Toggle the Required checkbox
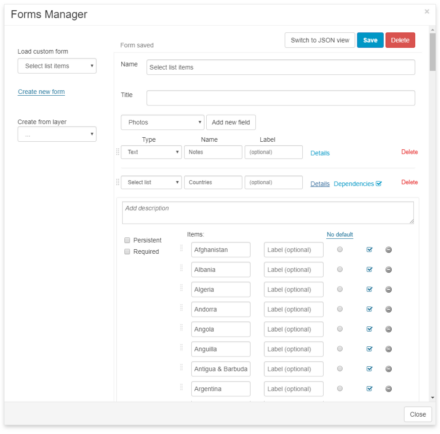The width and height of the screenshot is (440, 434). (x=127, y=251)
